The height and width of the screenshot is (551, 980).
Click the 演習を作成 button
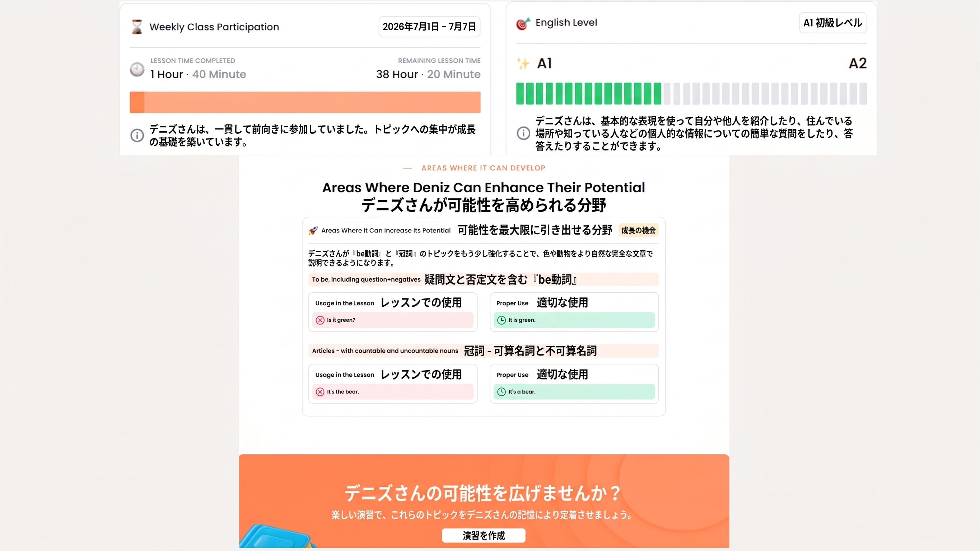(484, 536)
